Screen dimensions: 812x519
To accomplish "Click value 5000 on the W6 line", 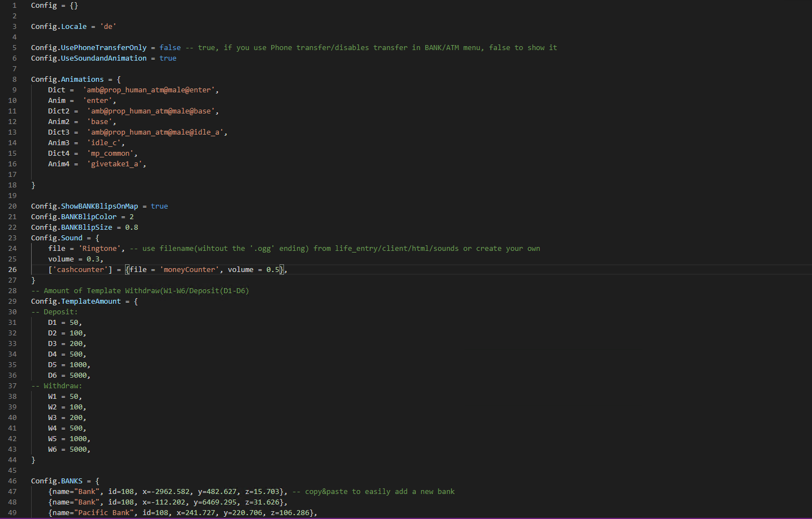I will coord(78,449).
